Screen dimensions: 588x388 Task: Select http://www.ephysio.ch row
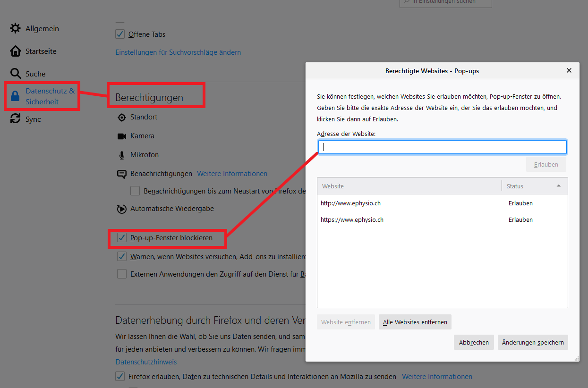(443, 203)
